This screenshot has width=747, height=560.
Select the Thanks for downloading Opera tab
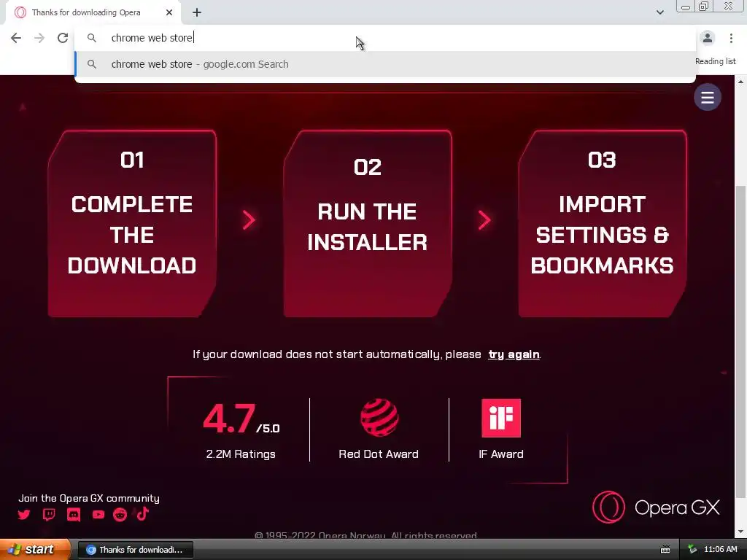tap(93, 12)
